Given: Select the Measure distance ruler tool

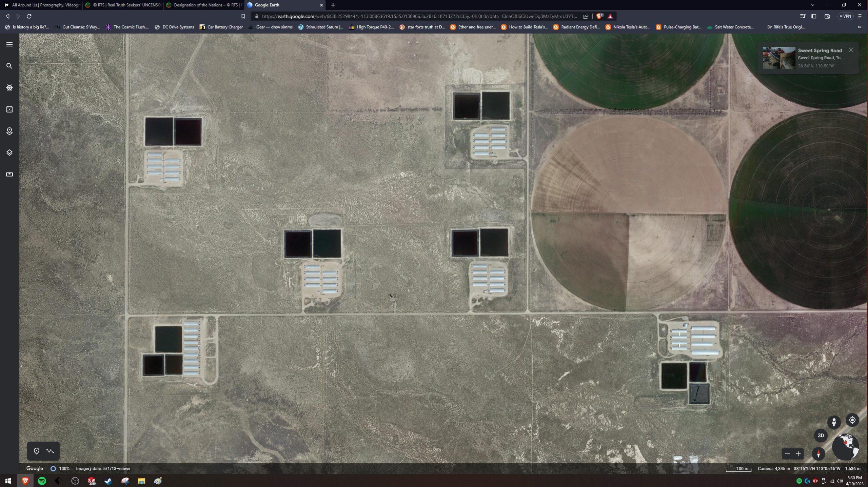Looking at the screenshot, I should point(9,175).
